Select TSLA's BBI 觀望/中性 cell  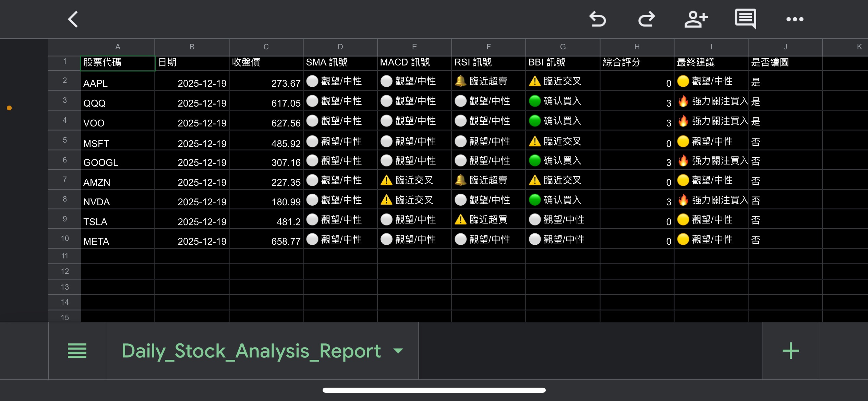click(x=563, y=219)
